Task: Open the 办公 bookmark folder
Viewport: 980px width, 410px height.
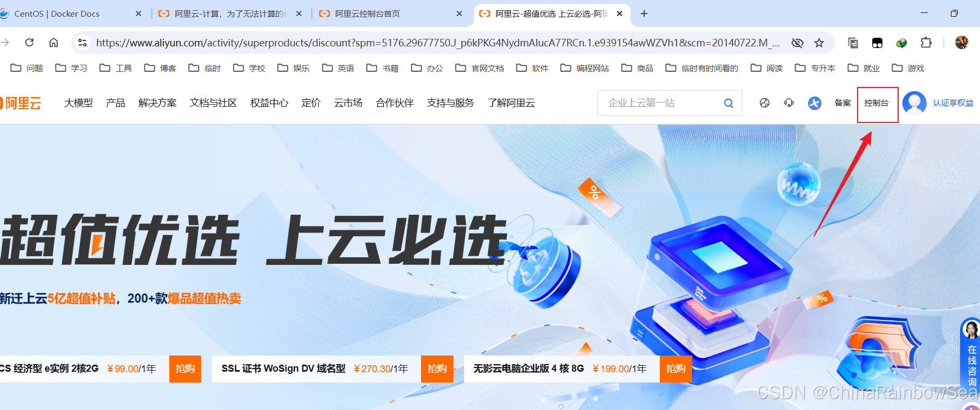Action: (x=427, y=68)
